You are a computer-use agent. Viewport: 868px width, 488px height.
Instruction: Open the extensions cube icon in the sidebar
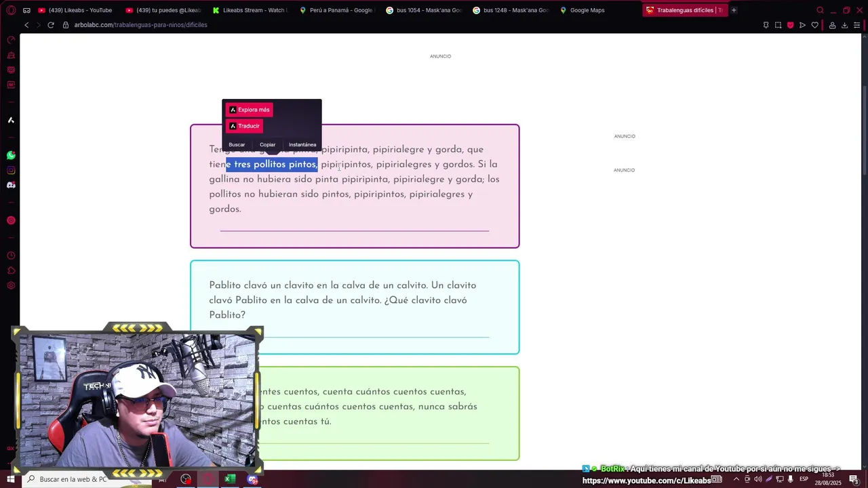coord(11,270)
